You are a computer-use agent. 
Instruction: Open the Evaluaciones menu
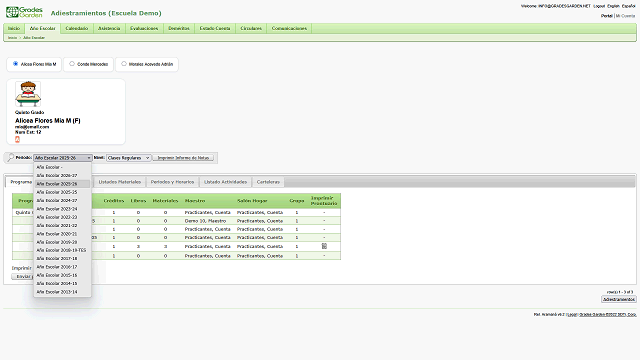(x=144, y=28)
